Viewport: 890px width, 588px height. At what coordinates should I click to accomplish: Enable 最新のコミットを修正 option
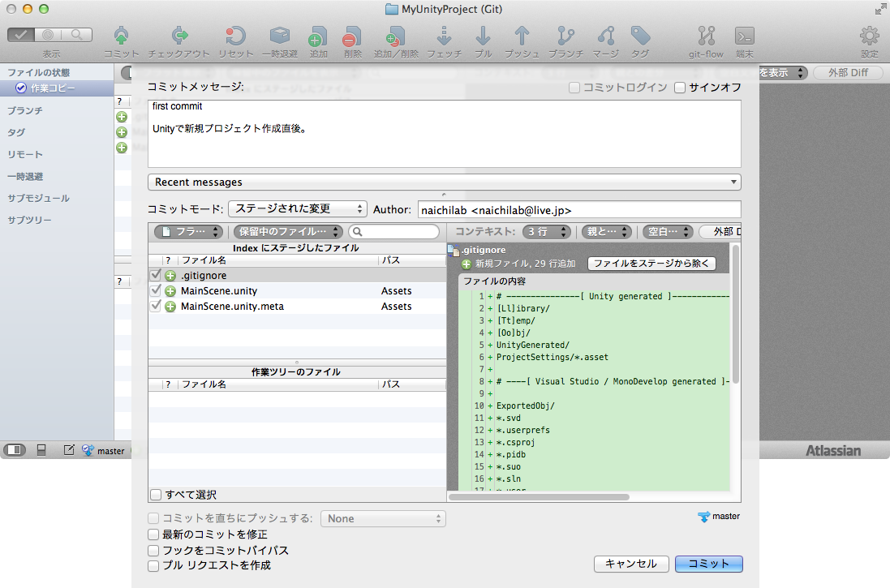(x=153, y=534)
